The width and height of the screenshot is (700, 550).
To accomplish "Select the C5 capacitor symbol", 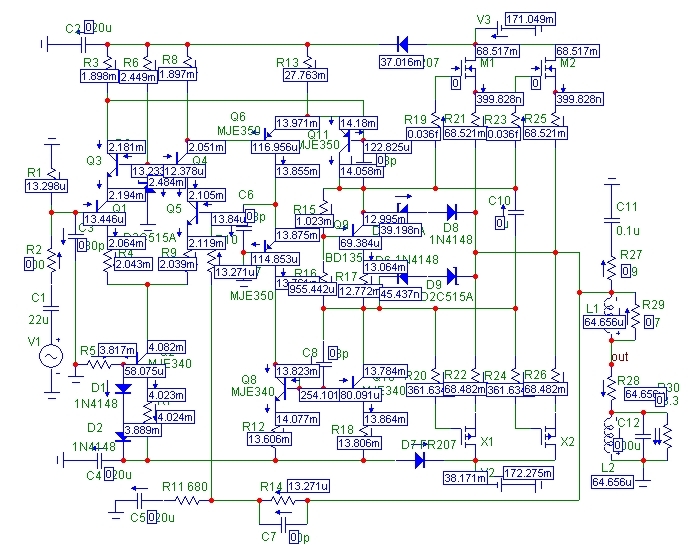I will [x=139, y=501].
